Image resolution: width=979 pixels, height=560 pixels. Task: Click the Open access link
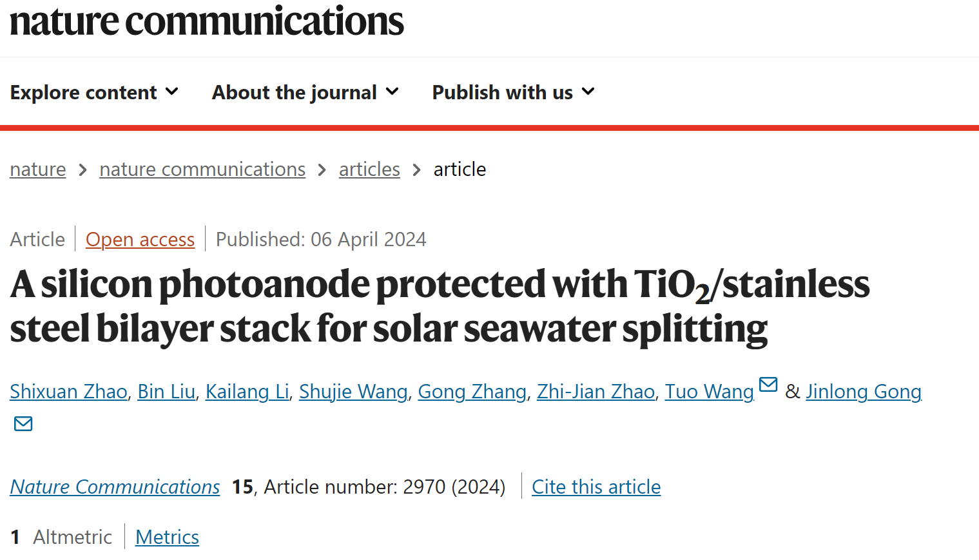coord(140,239)
